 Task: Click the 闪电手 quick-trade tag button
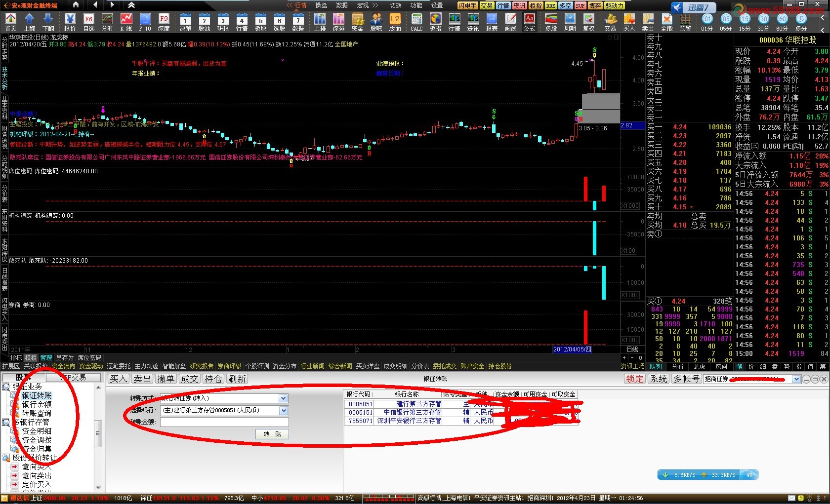[467, 5]
